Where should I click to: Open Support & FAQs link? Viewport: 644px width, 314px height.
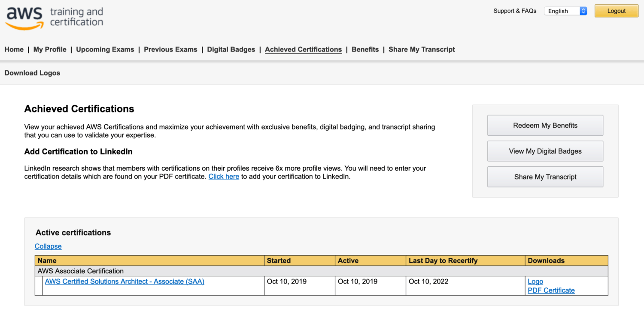(515, 11)
